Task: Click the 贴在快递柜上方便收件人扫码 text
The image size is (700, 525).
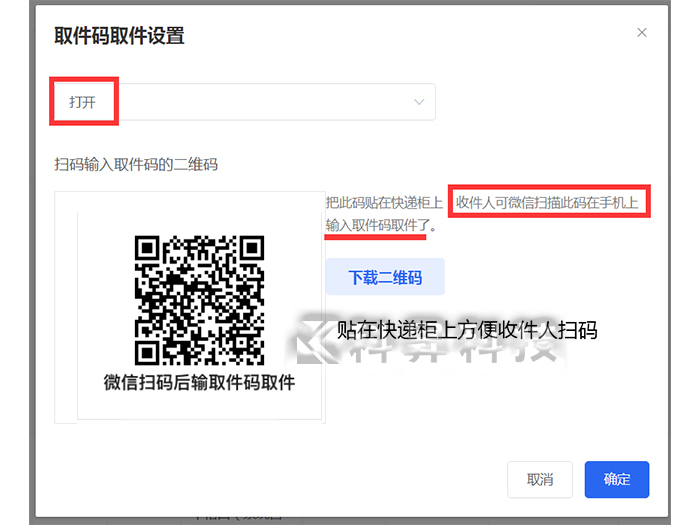Action: point(467,330)
